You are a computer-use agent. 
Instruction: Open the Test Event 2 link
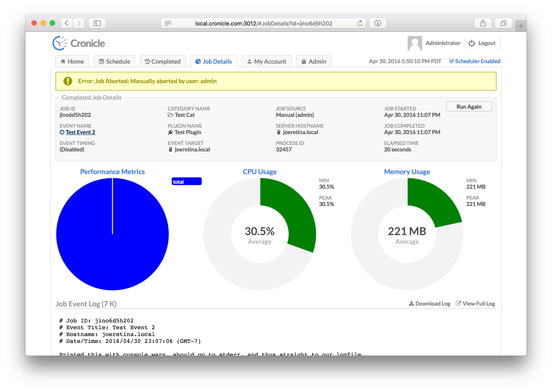tap(80, 132)
